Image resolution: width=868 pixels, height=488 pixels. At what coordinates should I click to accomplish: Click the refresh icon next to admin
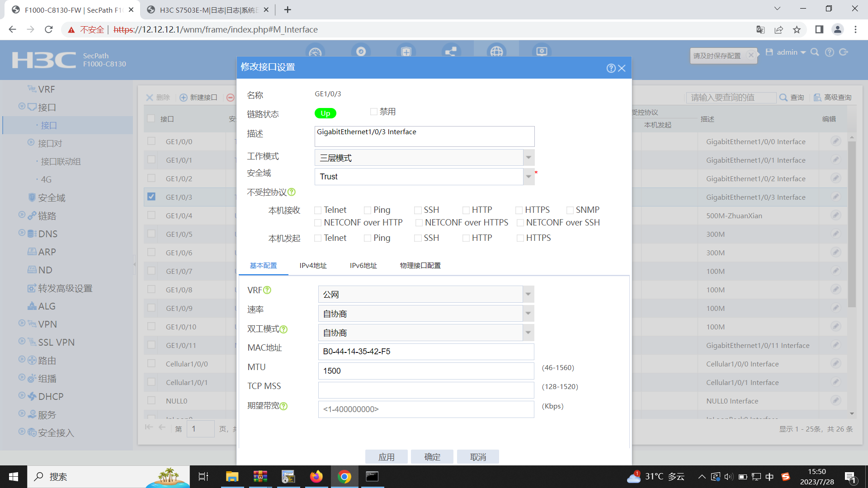(x=844, y=52)
